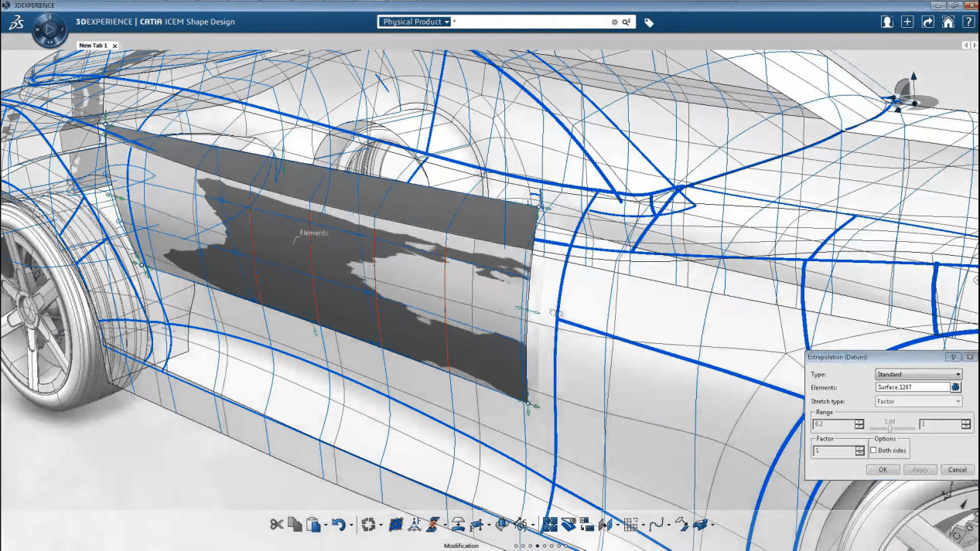Image resolution: width=980 pixels, height=551 pixels.
Task: Click the Elements field containing Surface.1207
Action: (x=913, y=387)
